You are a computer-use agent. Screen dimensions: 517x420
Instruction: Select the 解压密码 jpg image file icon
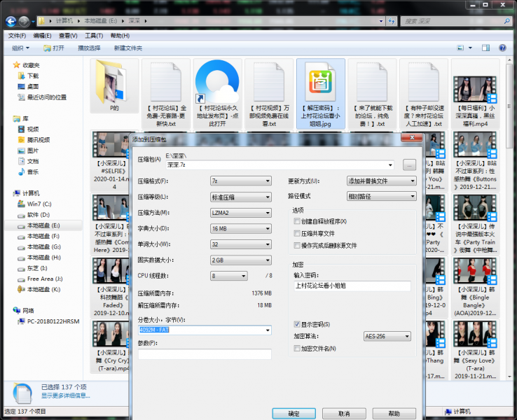(320, 81)
